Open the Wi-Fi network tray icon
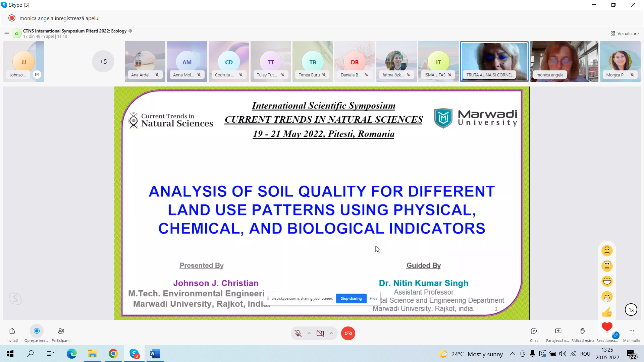644x362 pixels. pyautogui.click(x=573, y=354)
